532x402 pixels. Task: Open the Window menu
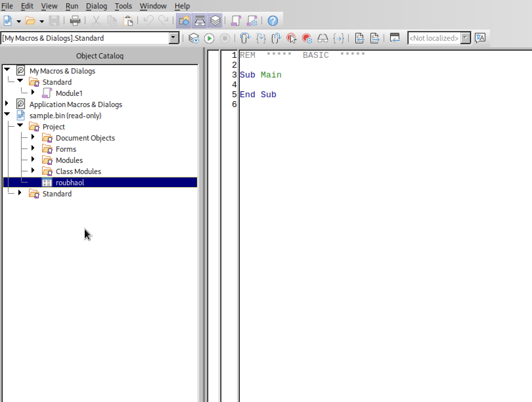click(153, 6)
